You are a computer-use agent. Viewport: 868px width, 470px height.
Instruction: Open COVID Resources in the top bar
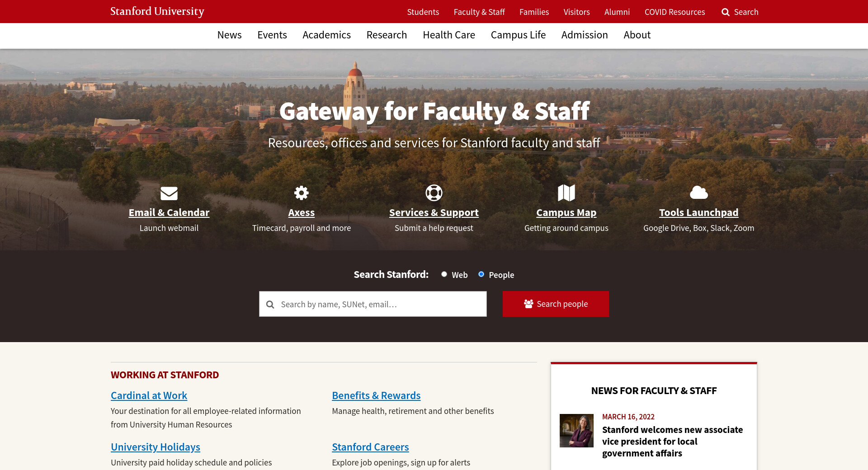[675, 12]
